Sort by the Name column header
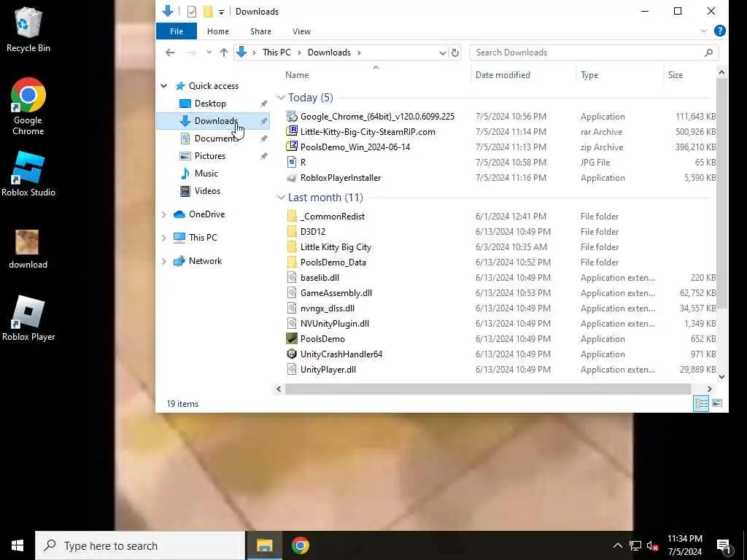This screenshot has width=747, height=560. coord(297,75)
